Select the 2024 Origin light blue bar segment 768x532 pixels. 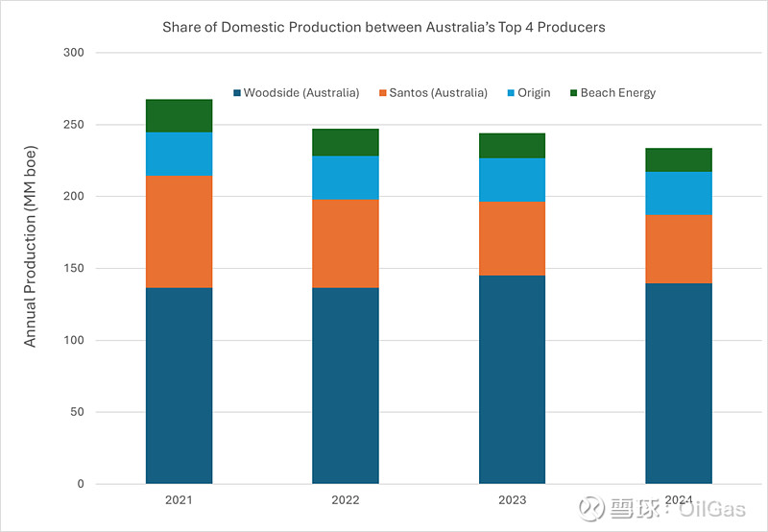(x=679, y=194)
